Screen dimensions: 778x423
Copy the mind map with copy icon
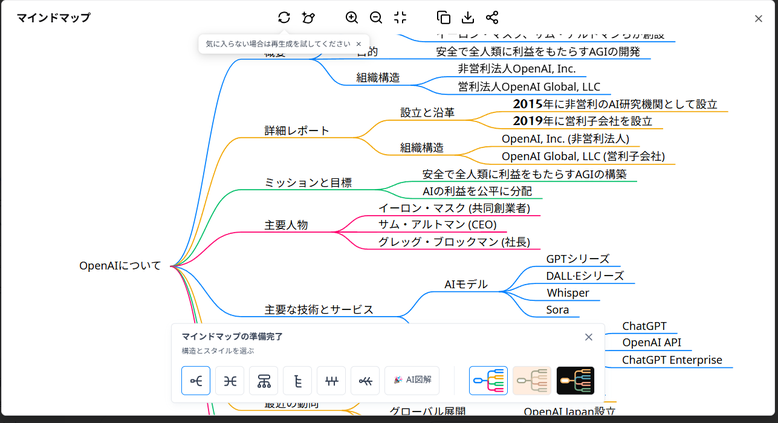(x=443, y=18)
